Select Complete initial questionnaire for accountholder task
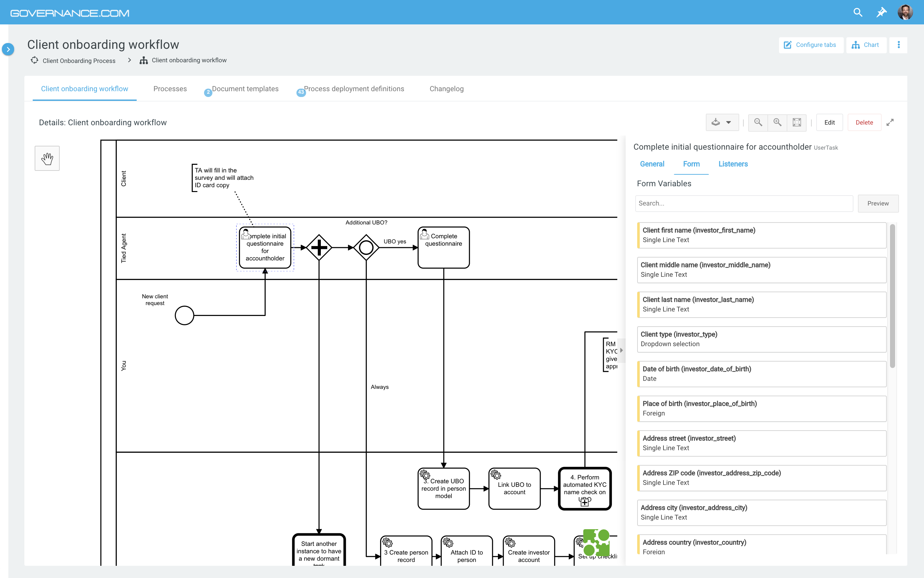Image resolution: width=924 pixels, height=578 pixels. coord(265,248)
